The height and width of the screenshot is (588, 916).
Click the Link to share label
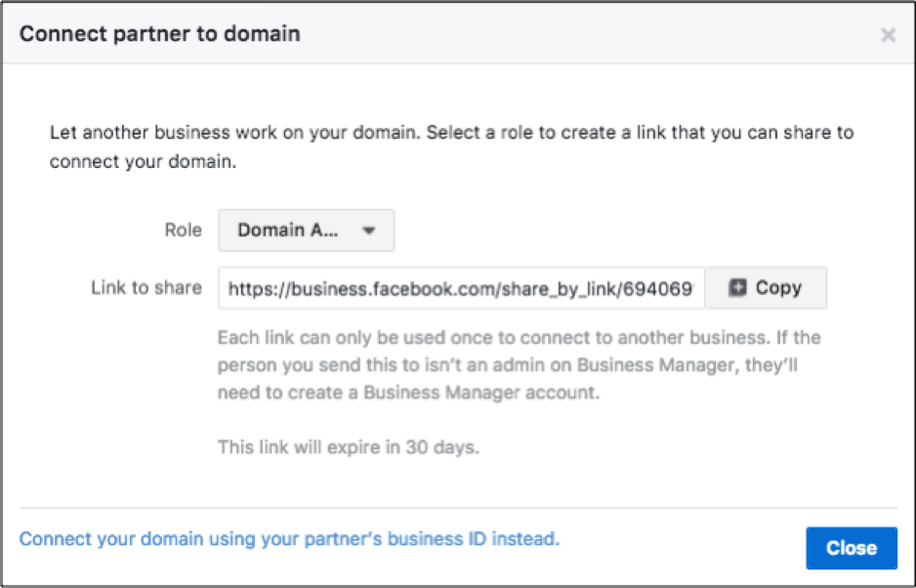click(x=146, y=287)
